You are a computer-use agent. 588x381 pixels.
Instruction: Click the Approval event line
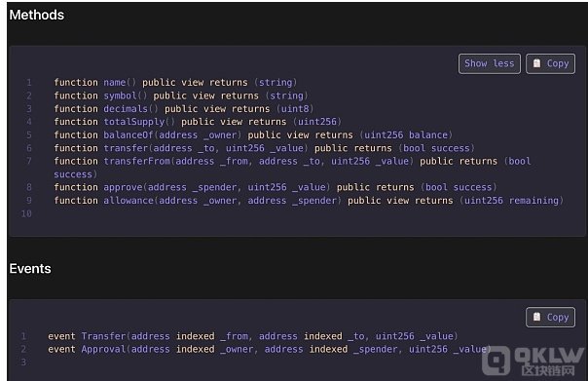[270, 349]
